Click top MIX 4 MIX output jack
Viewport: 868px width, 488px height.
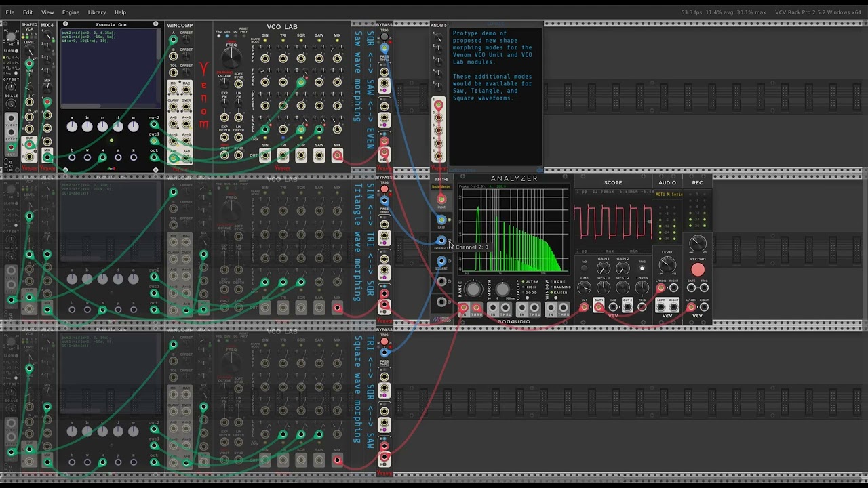tap(47, 157)
